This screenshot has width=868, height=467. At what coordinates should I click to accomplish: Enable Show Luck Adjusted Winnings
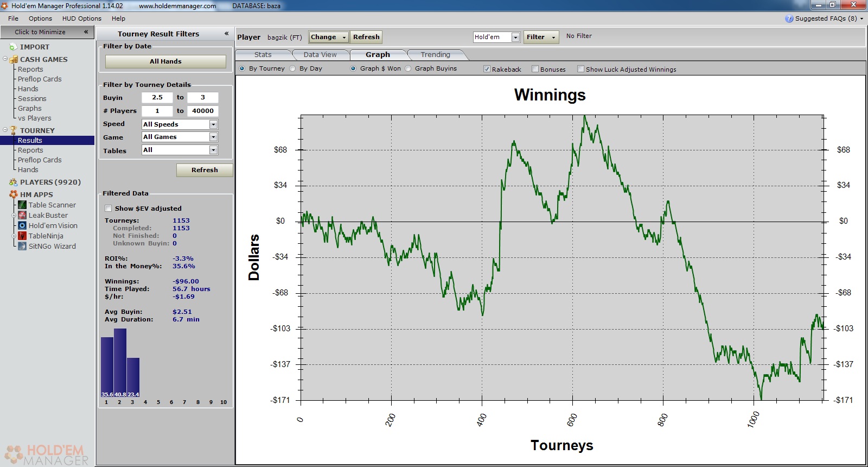tap(580, 69)
